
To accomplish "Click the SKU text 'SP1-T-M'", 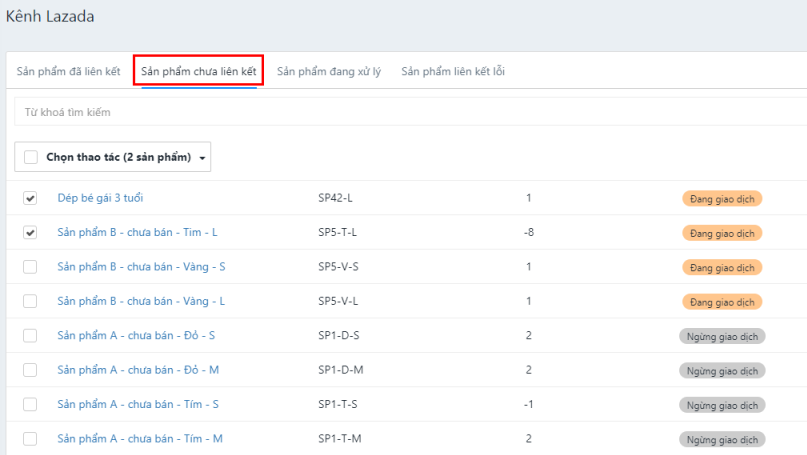I will (x=340, y=439).
